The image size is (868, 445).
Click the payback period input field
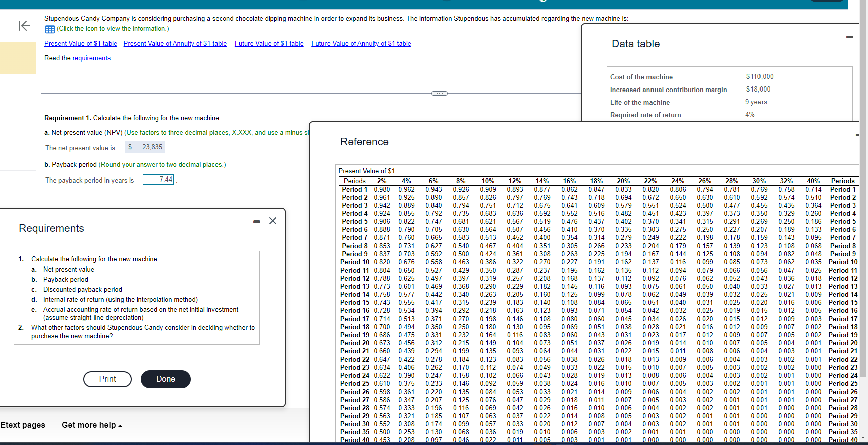pos(158,180)
